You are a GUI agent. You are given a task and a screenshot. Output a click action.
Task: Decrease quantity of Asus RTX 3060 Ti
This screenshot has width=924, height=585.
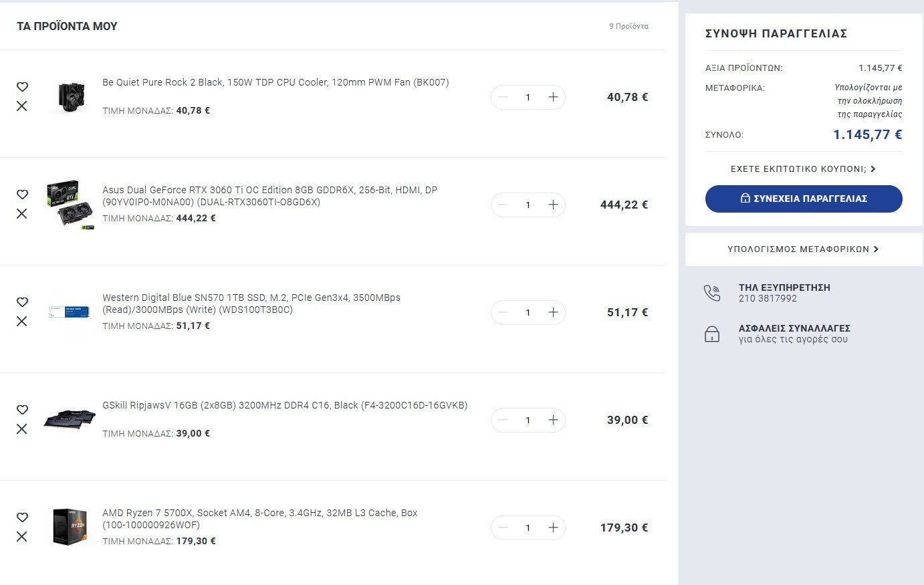(503, 205)
